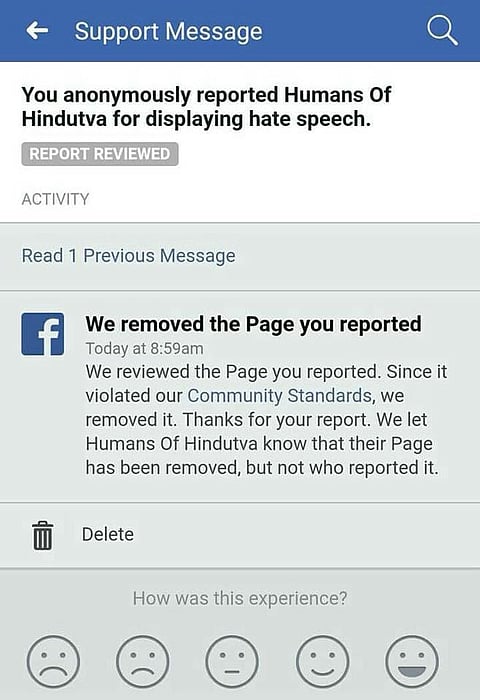This screenshot has height=700, width=480.
Task: Tap the REPORT REVIEWED badge
Action: point(100,154)
